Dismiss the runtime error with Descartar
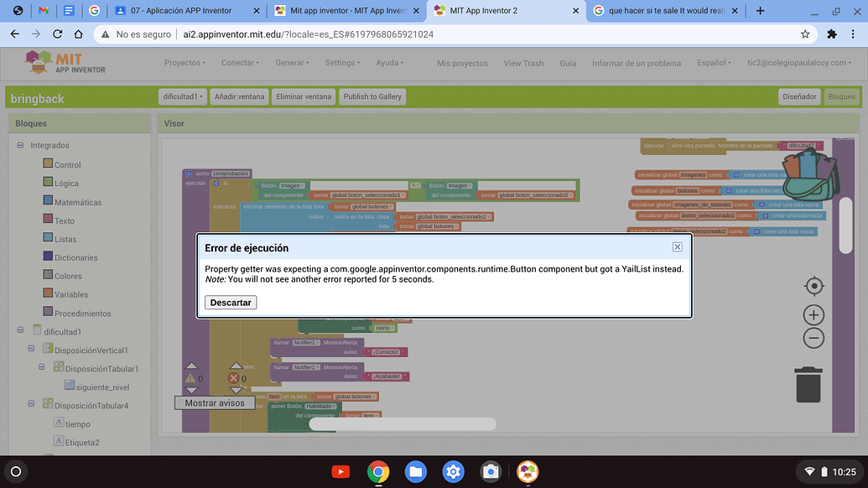 click(x=231, y=303)
